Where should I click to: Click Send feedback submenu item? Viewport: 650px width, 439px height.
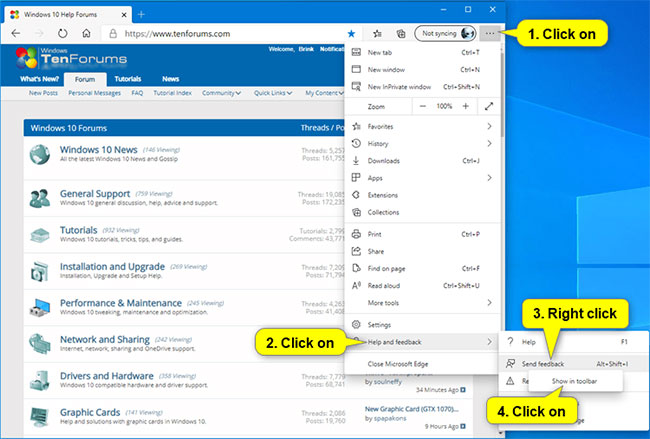point(574,364)
